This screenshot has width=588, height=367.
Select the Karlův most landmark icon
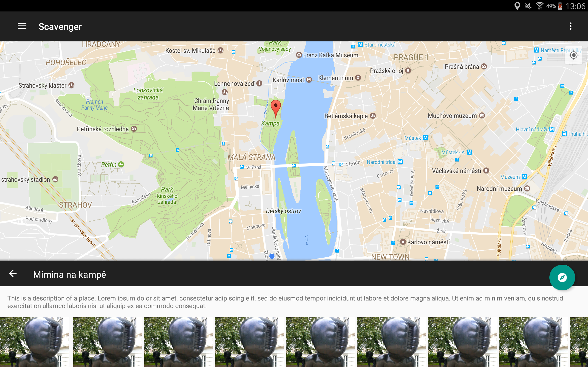309,80
